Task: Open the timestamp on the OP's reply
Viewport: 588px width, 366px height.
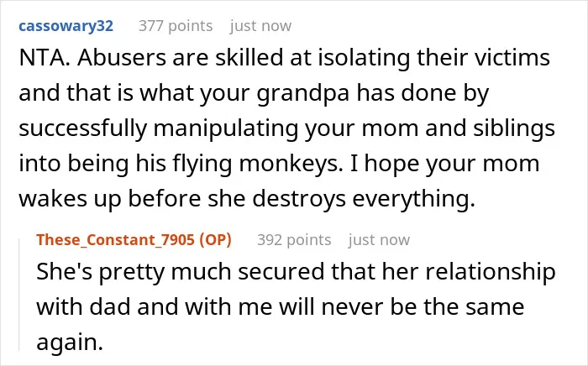Action: [379, 240]
